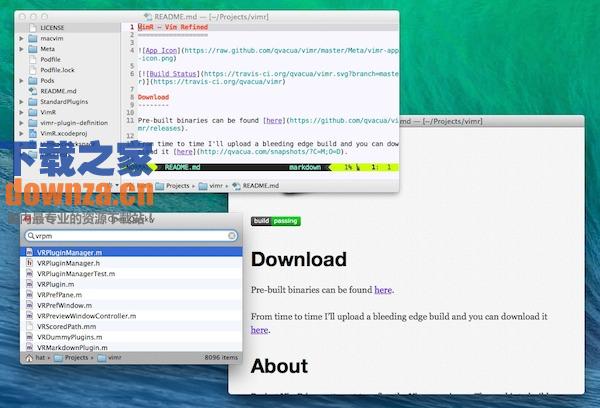Select README.md in the file browser
This screenshot has width=600, height=408.
[x=59, y=91]
